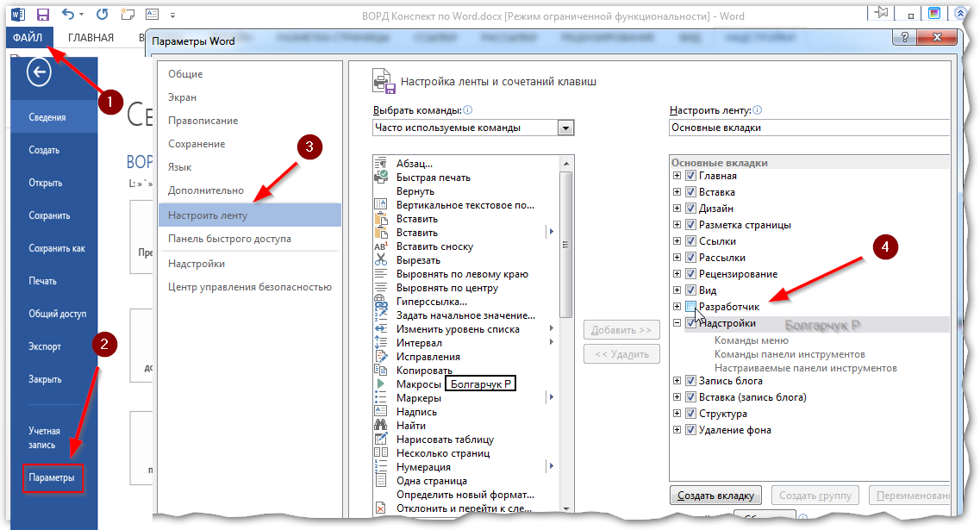Expand the Структура tree node

pyautogui.click(x=677, y=413)
